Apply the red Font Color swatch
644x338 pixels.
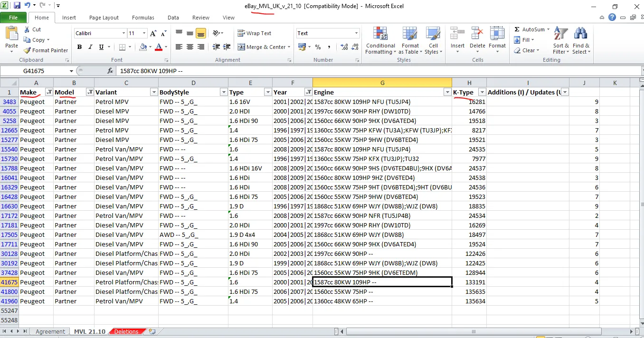coord(159,47)
